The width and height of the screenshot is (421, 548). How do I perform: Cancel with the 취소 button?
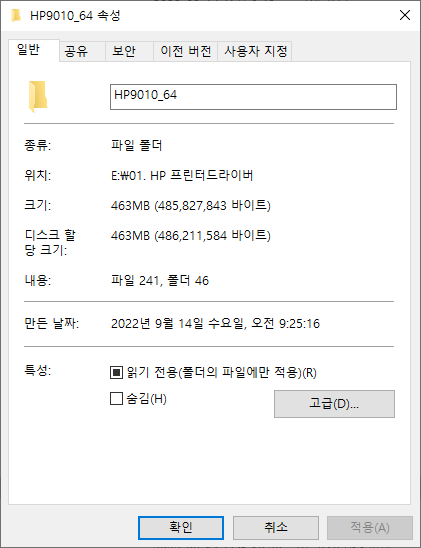click(276, 527)
